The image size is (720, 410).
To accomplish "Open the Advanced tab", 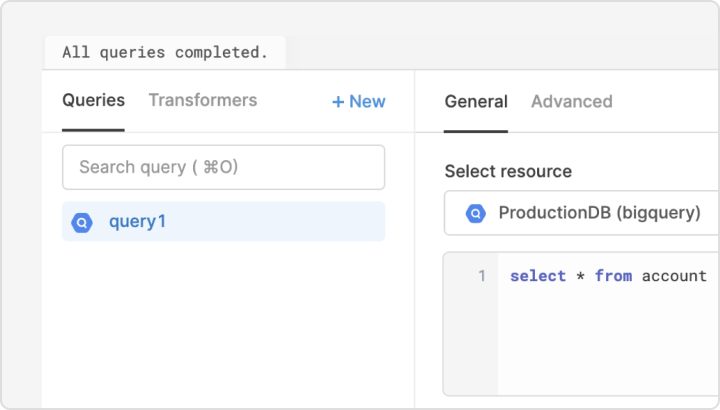I will (x=572, y=101).
